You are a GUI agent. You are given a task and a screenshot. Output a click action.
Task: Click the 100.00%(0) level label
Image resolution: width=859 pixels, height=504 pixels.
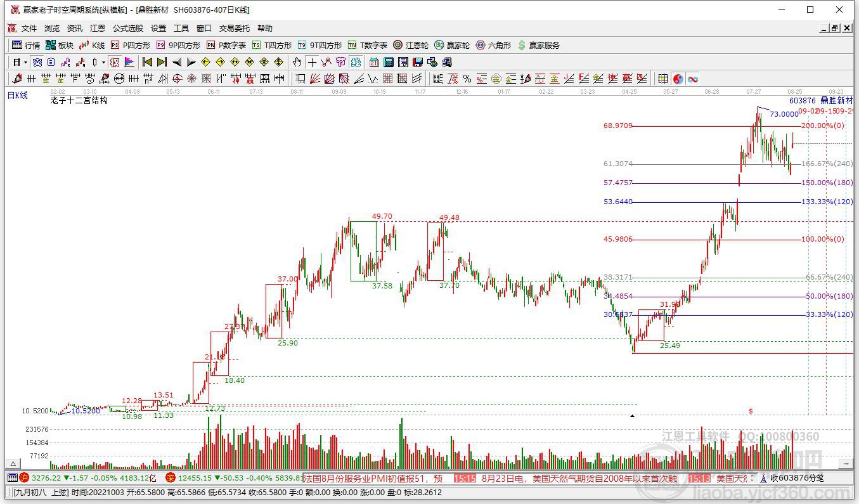[x=823, y=239]
